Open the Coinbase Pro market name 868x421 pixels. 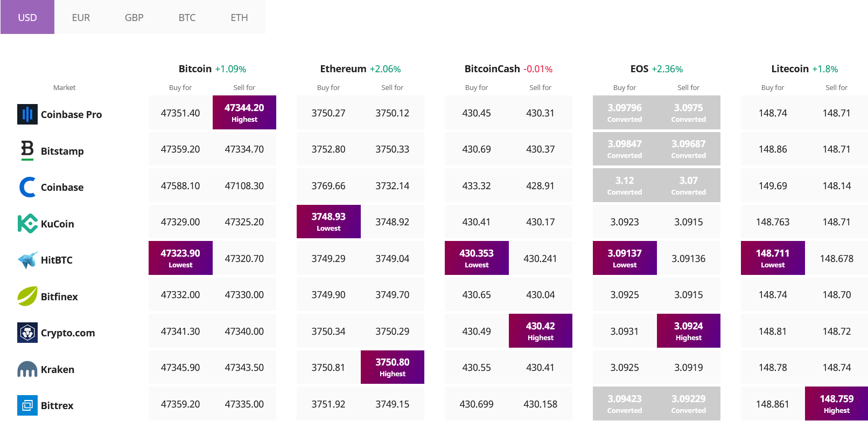(71, 114)
